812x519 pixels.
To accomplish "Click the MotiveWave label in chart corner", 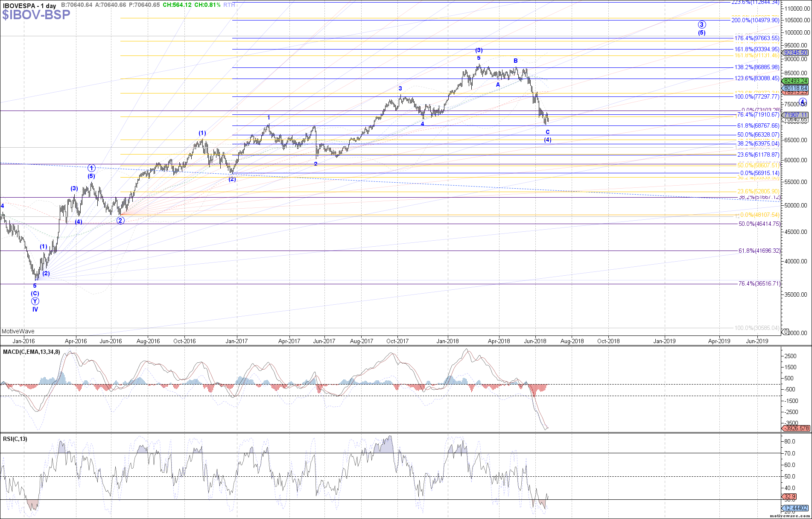I will point(18,331).
